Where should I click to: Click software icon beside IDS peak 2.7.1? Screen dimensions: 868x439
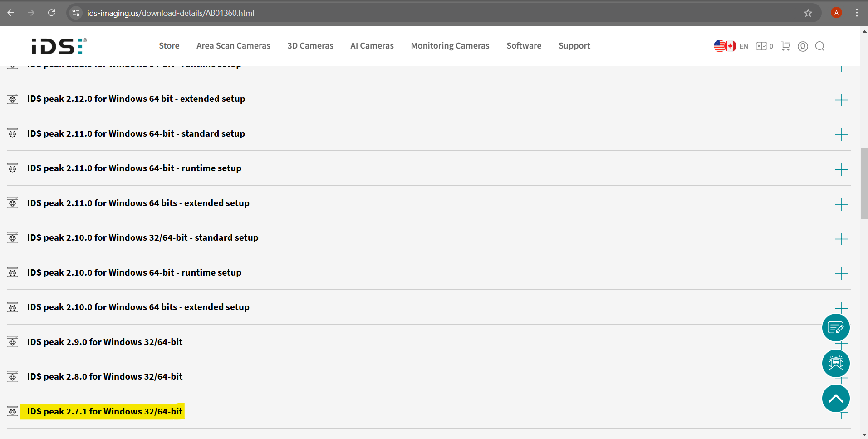tap(13, 411)
